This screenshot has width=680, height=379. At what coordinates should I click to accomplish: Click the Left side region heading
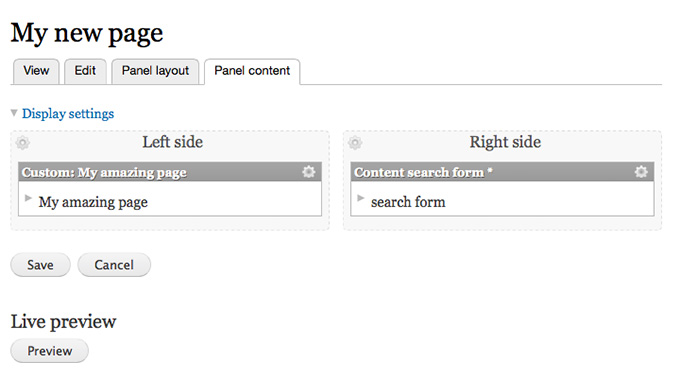pyautogui.click(x=173, y=142)
